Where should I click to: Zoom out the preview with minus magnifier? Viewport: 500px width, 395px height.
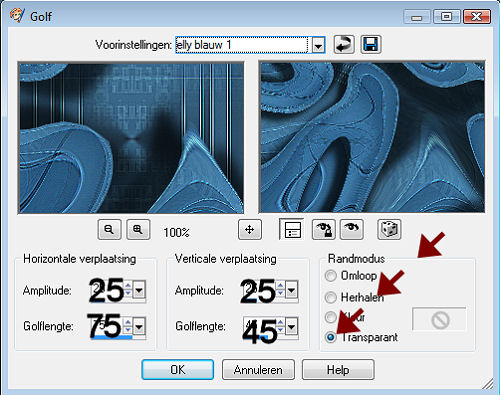click(109, 229)
